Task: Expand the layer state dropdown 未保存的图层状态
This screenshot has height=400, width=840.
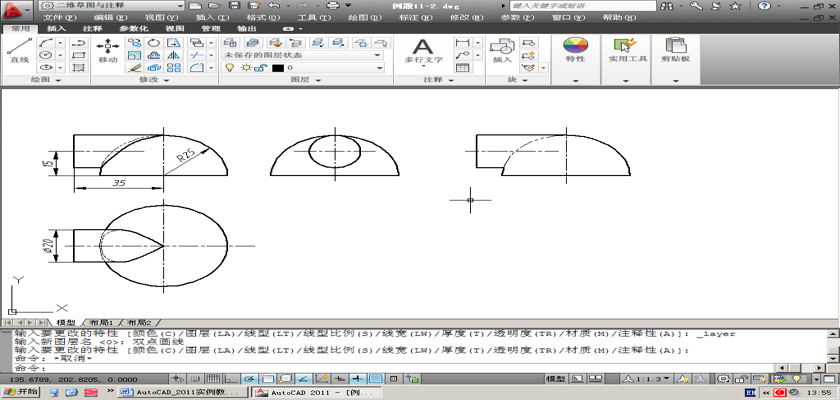Action: (x=378, y=56)
